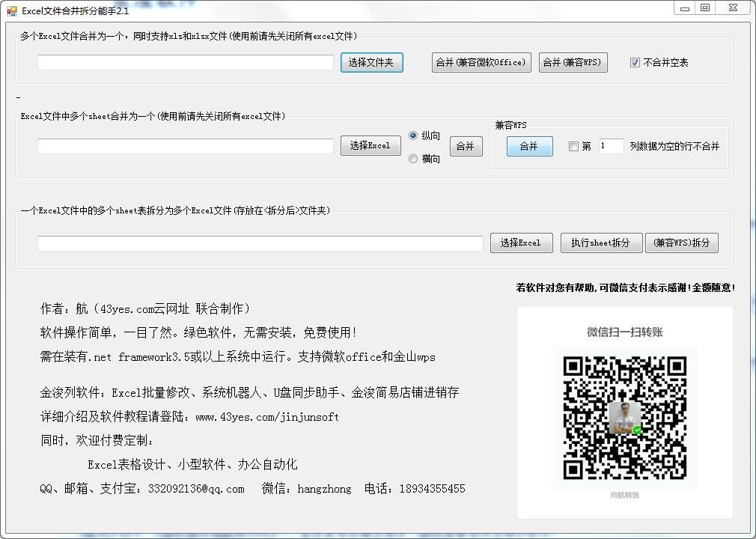This screenshot has height=539, width=756.
Task: Click the column number field showing 1
Action: coord(610,147)
